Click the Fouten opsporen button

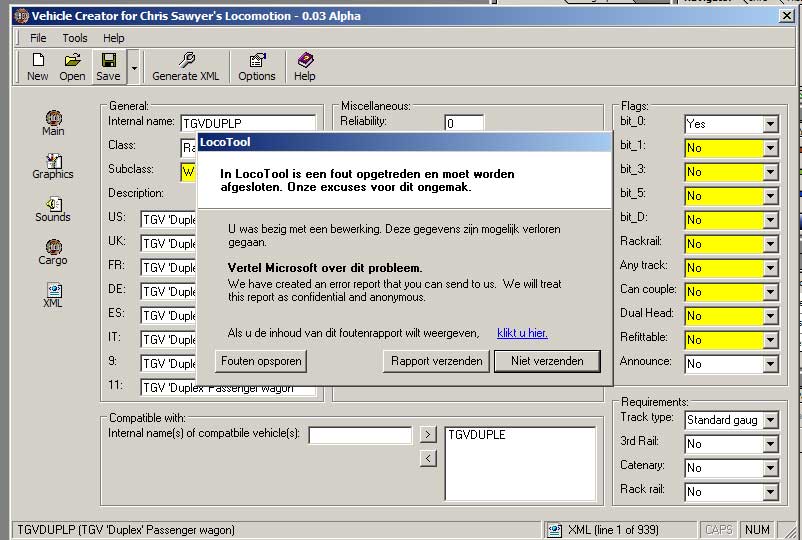coord(261,361)
